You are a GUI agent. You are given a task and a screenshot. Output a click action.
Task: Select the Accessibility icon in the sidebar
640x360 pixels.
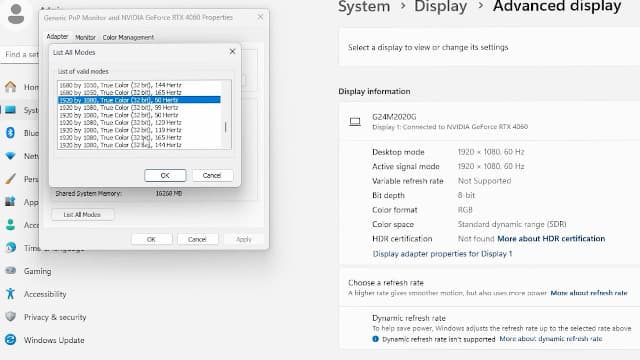coord(11,293)
